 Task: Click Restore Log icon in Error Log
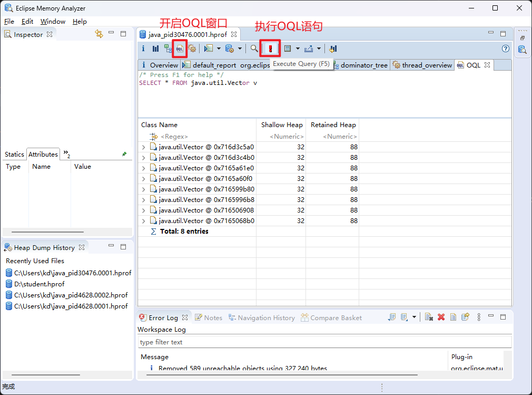click(x=465, y=317)
